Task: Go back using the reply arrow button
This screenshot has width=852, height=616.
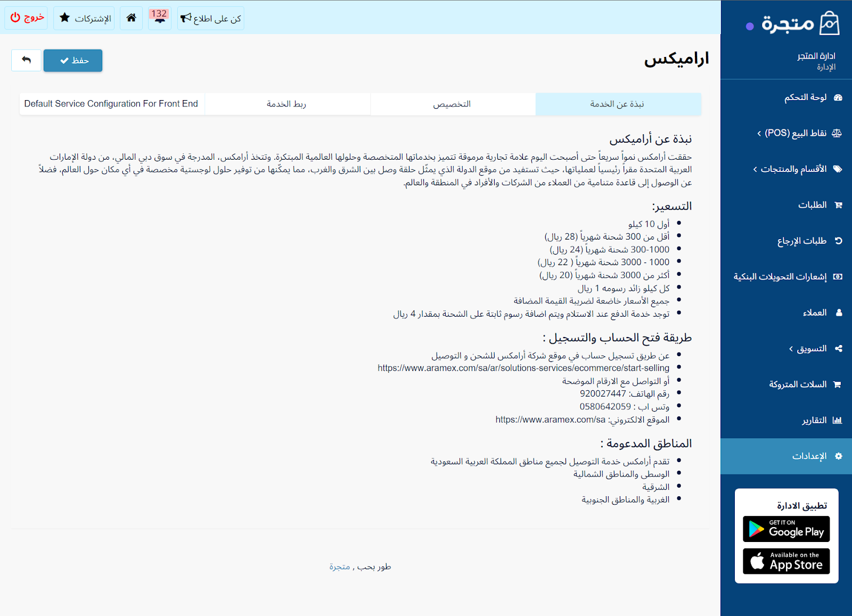Action: click(26, 60)
